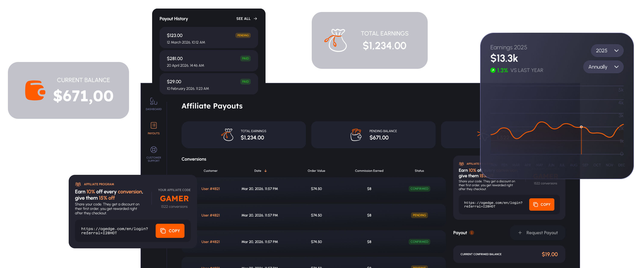Viewport: 644px width, 268px height.
Task: Open the Annually period dropdown
Action: (603, 67)
